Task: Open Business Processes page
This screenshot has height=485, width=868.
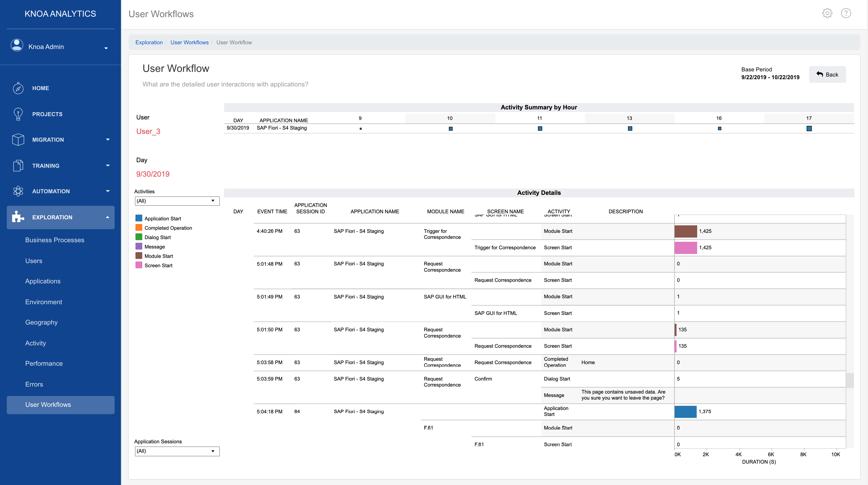Action: coord(55,240)
